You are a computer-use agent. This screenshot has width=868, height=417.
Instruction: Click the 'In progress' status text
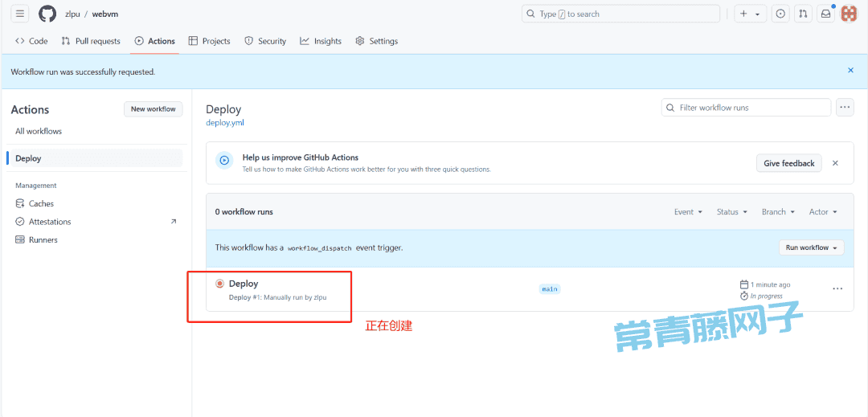pyautogui.click(x=766, y=296)
